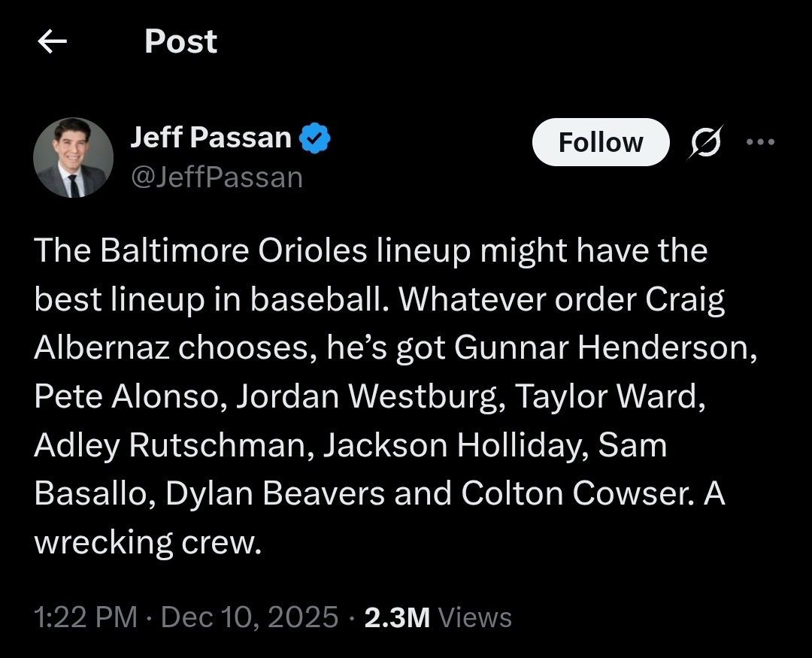Open Grok explain icon beside Follow
This screenshot has height=658, width=812.
coord(704,142)
